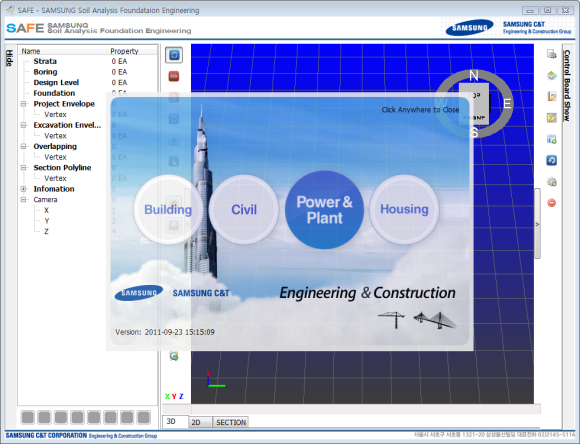580x445 pixels.
Task: Select the Housing circle on the splash screen
Action: click(x=404, y=209)
